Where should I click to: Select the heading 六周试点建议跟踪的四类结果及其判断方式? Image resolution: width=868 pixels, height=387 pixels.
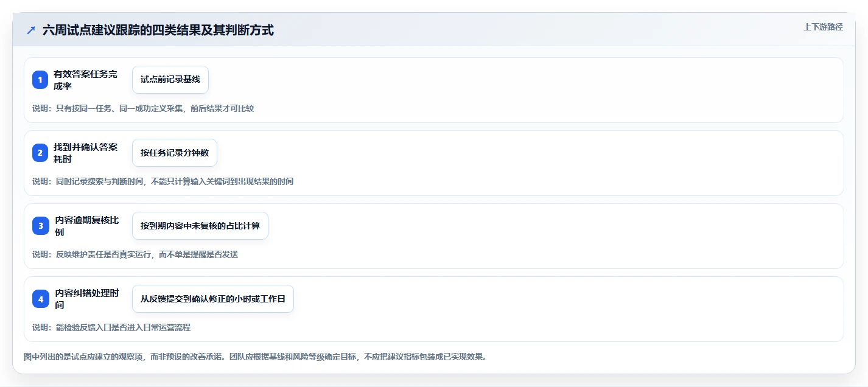pos(158,30)
